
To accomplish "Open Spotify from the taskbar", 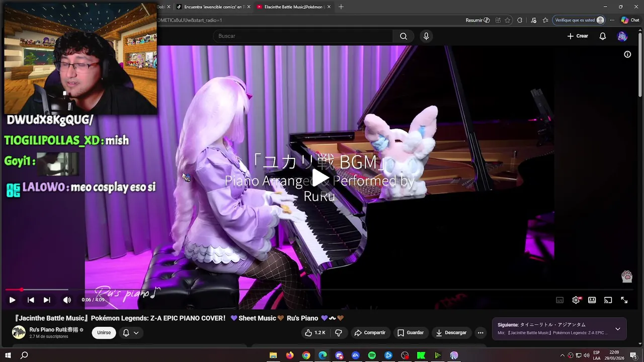I will click(x=372, y=355).
